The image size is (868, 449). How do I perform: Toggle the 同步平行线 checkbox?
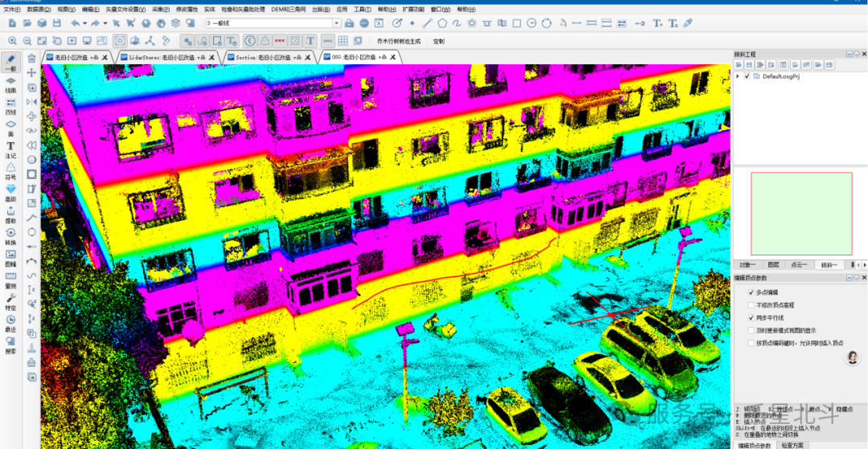[751, 317]
